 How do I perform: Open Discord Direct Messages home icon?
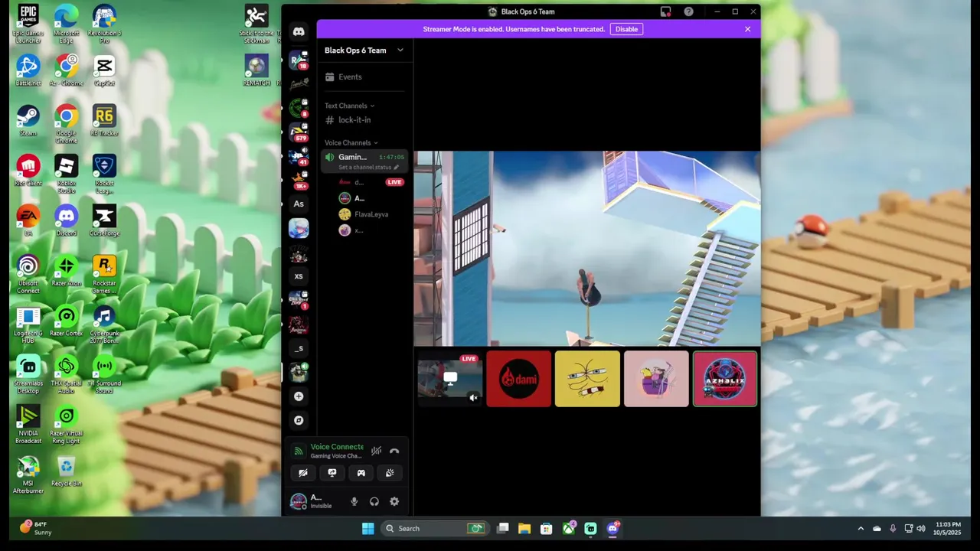(x=299, y=32)
